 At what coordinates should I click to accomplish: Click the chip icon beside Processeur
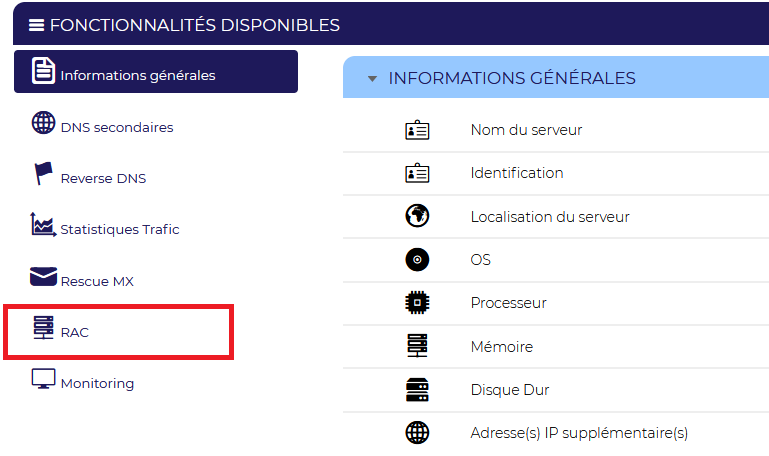(x=417, y=303)
